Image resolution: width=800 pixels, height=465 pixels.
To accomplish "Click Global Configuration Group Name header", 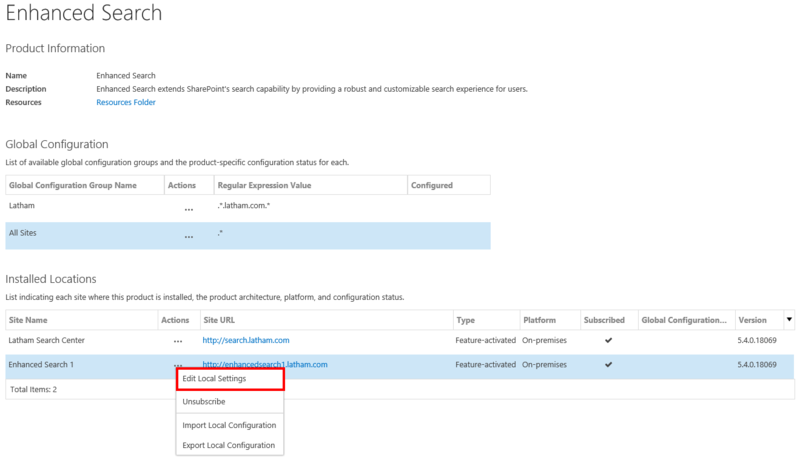I will coord(72,185).
